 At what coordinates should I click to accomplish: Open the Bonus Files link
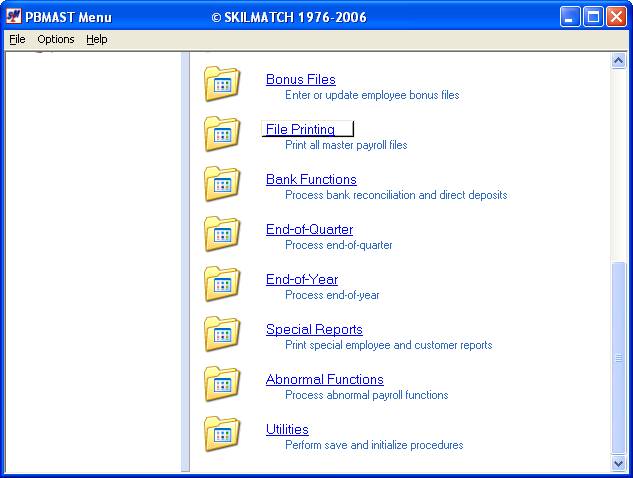[300, 80]
